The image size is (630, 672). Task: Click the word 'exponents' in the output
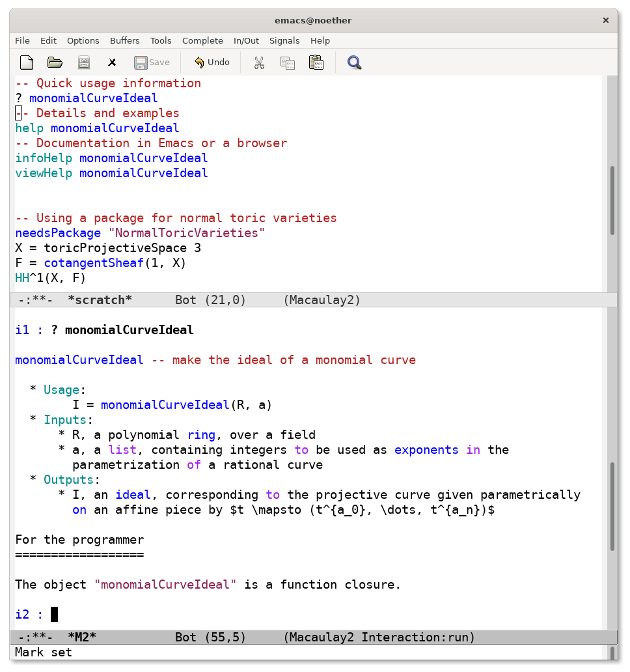(x=426, y=450)
